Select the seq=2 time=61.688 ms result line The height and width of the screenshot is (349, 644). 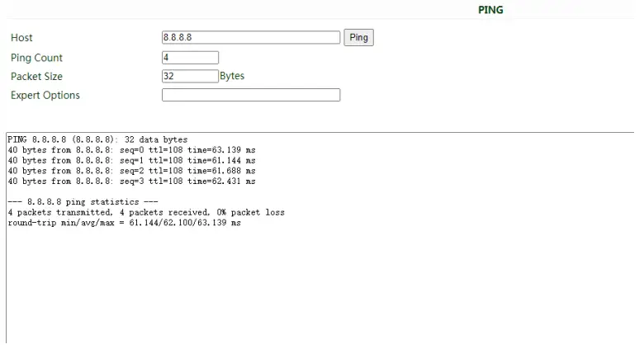[131, 171]
